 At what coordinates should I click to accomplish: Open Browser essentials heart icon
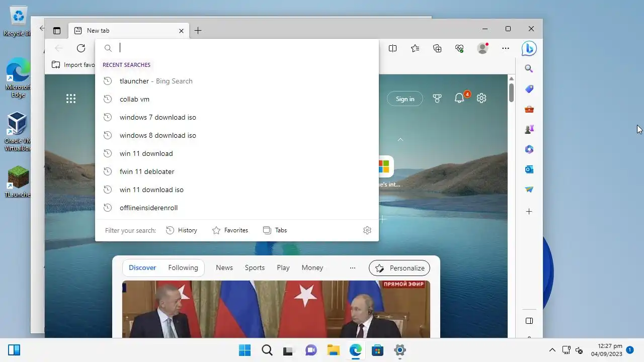[x=459, y=48]
